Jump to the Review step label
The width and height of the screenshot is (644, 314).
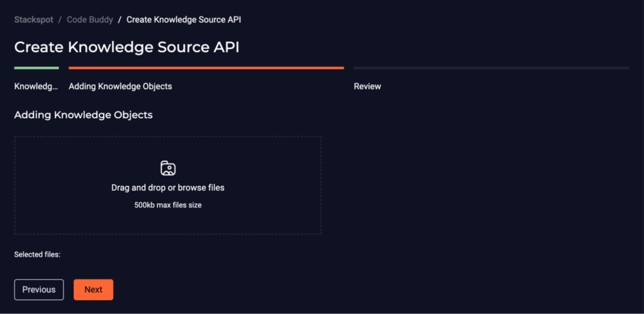coord(367,87)
